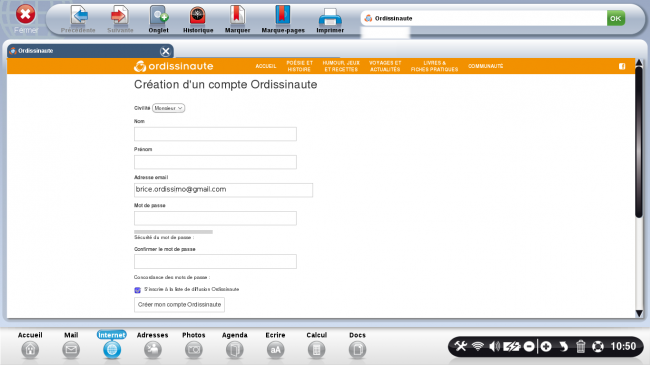Open the Historique browsing history icon
Image resolution: width=650 pixels, height=365 pixels.
pyautogui.click(x=198, y=19)
